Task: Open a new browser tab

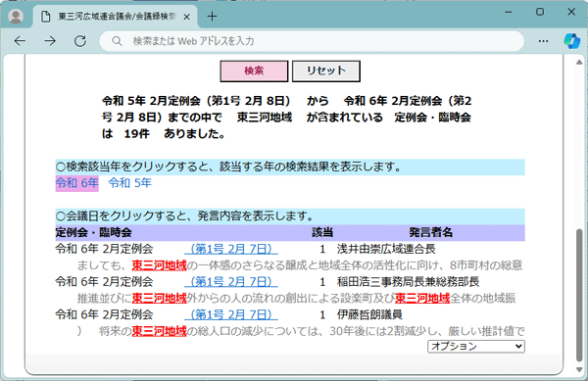Action: (x=212, y=17)
